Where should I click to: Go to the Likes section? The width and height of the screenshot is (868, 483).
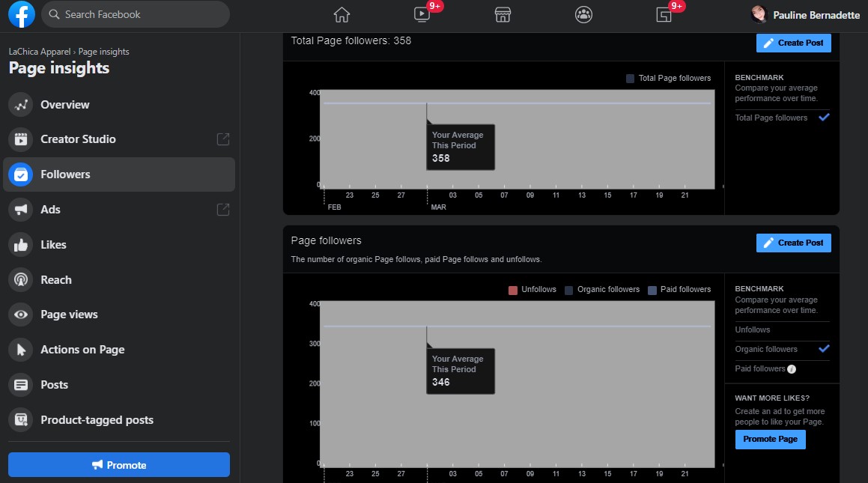119,245
